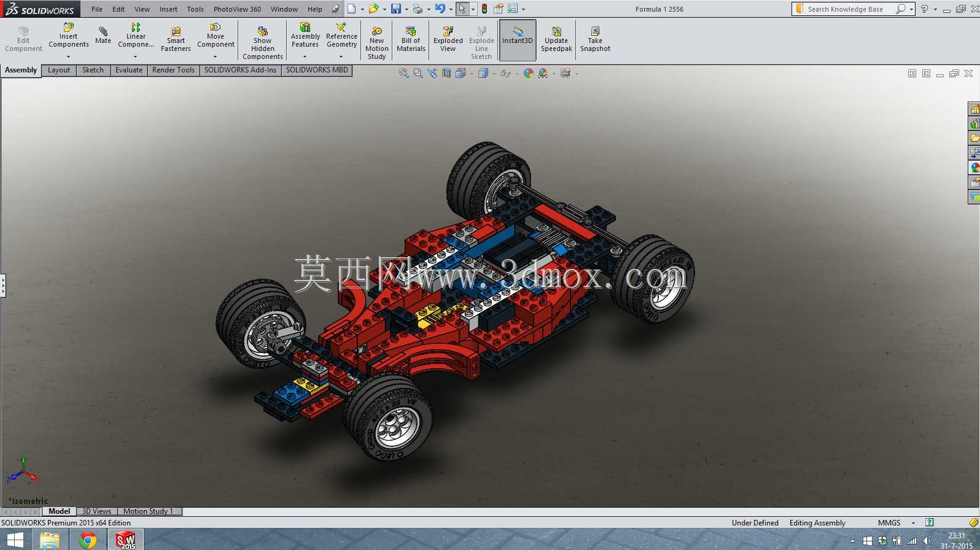
Task: Click Update Speedpak
Action: (556, 39)
